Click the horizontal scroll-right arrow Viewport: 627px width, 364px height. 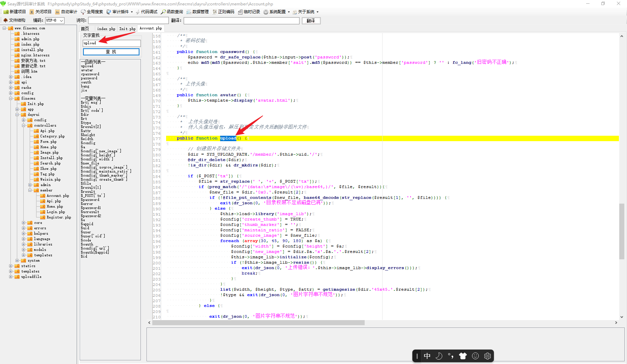point(616,323)
